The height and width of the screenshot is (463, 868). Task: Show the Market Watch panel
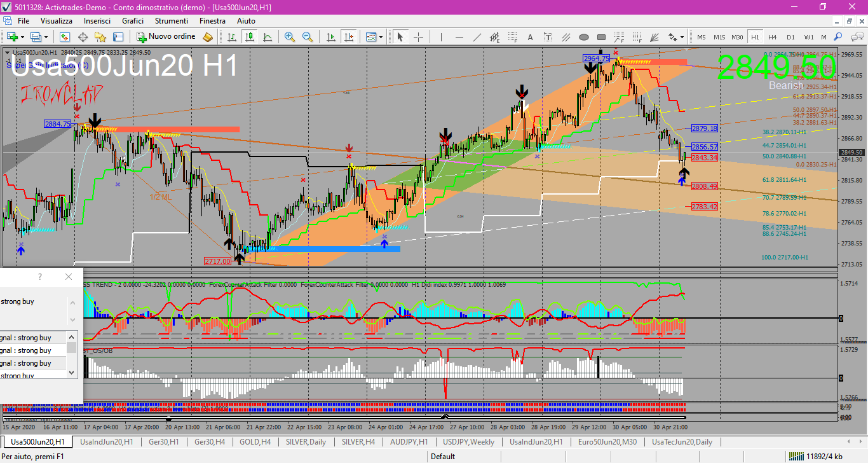click(65, 37)
